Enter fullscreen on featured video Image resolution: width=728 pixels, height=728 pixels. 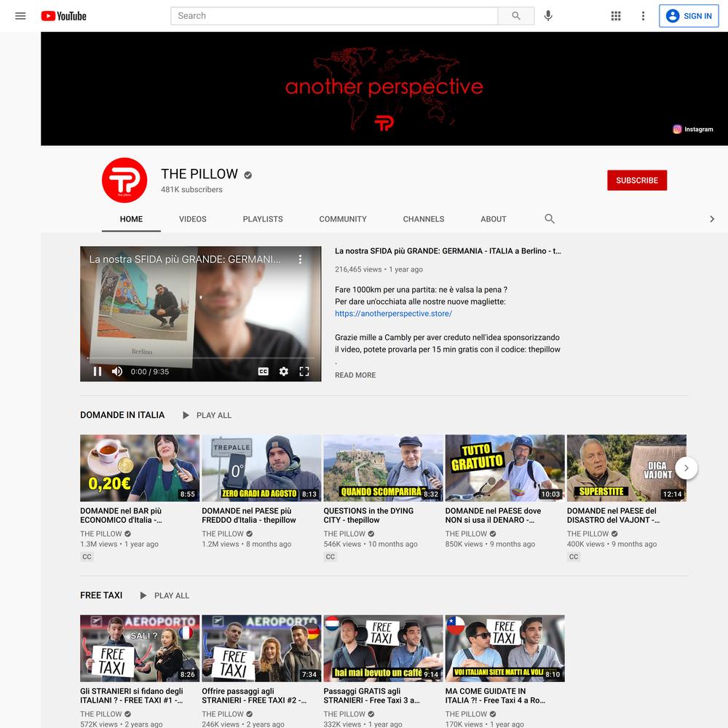click(x=304, y=371)
